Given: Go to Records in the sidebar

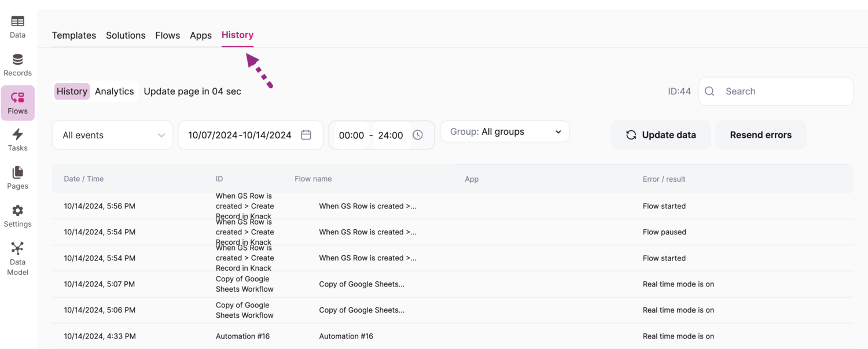Looking at the screenshot, I should pyautogui.click(x=17, y=65).
